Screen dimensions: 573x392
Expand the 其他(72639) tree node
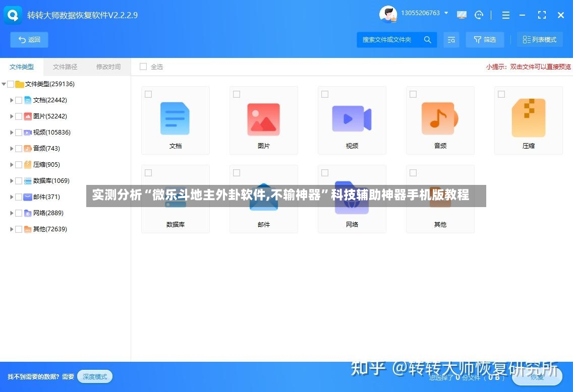point(12,229)
